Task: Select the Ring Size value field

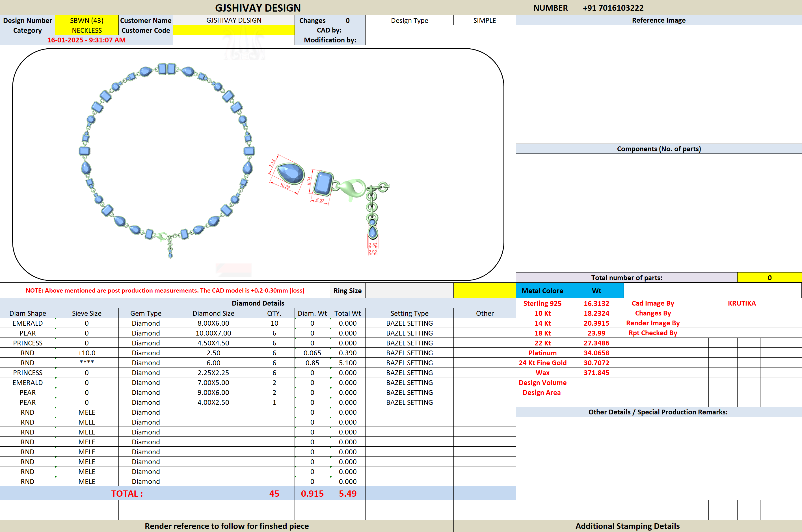Action: pos(409,290)
